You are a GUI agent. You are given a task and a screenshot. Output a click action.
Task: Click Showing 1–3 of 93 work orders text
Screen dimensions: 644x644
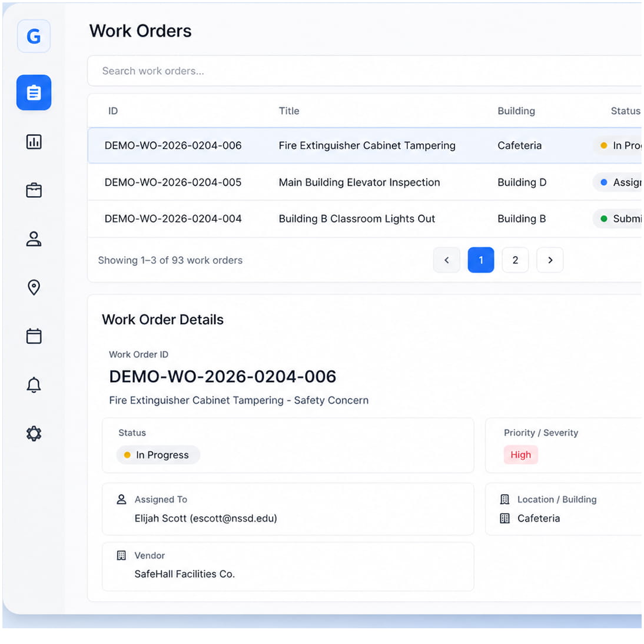click(171, 260)
